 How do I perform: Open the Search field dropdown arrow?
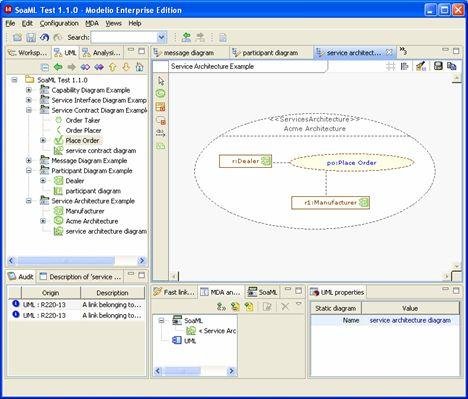(x=162, y=38)
